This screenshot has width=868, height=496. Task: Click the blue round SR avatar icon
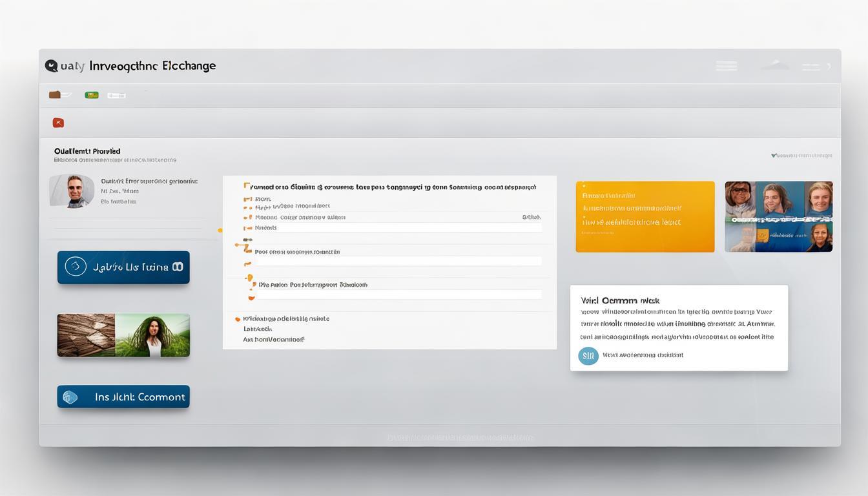588,356
